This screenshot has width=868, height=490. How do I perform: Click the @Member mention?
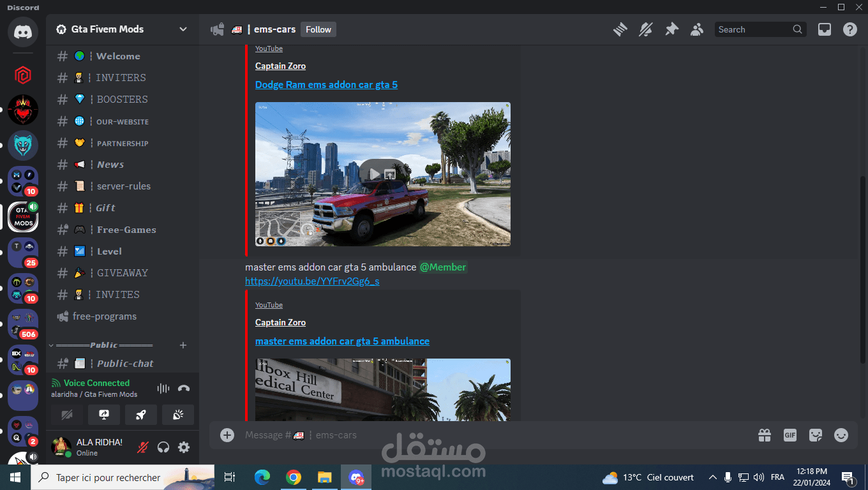[x=443, y=267]
